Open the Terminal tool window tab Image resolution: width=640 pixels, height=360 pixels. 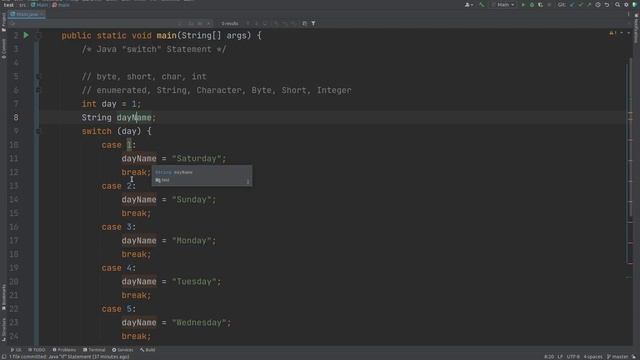[94, 350]
